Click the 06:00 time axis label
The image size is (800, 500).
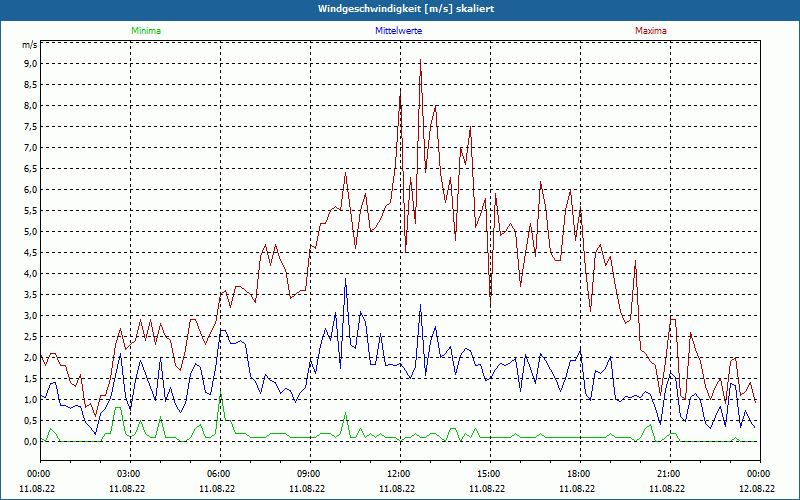217,474
